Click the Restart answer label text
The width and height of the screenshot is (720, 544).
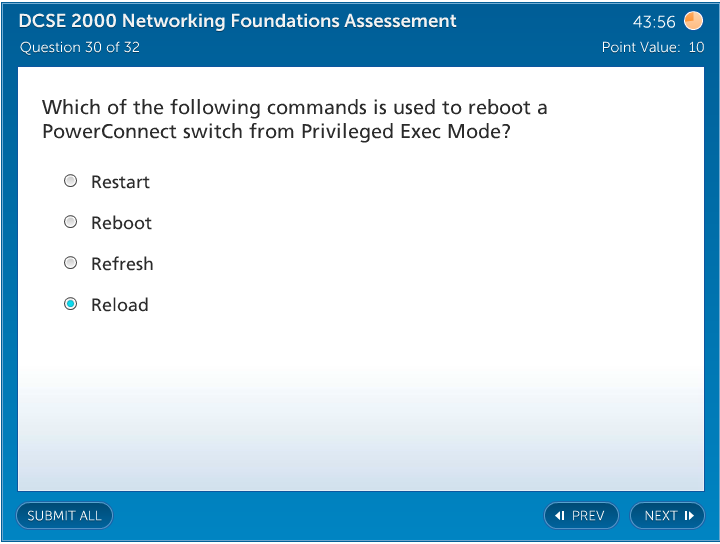(x=120, y=182)
